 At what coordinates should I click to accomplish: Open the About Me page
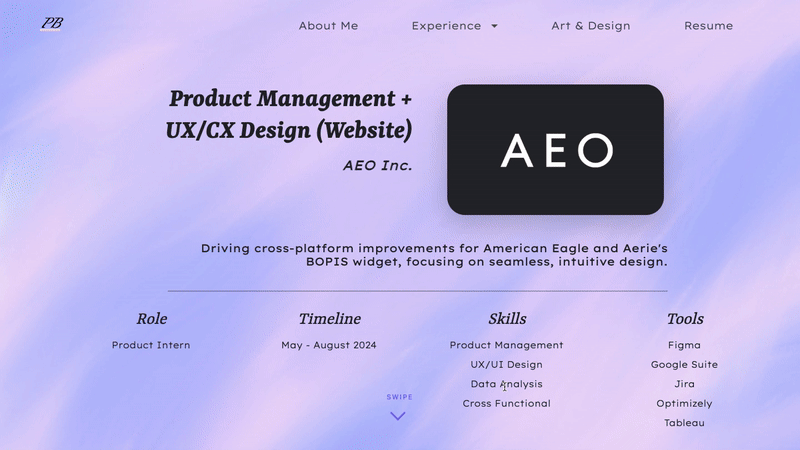pos(328,26)
